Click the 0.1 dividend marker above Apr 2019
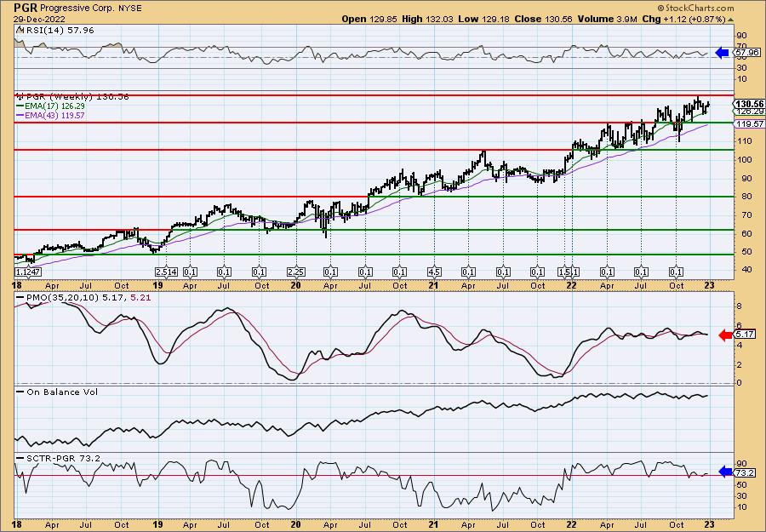 [x=190, y=272]
